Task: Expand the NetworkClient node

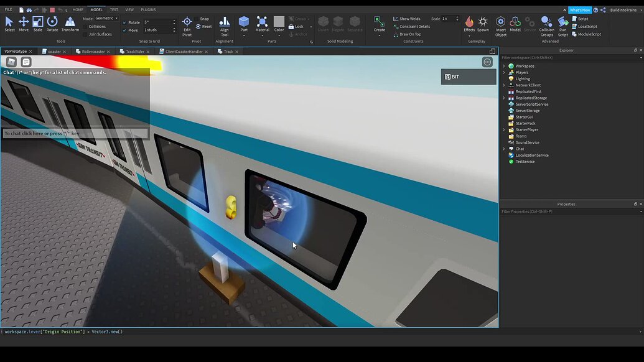Action: coord(504,85)
